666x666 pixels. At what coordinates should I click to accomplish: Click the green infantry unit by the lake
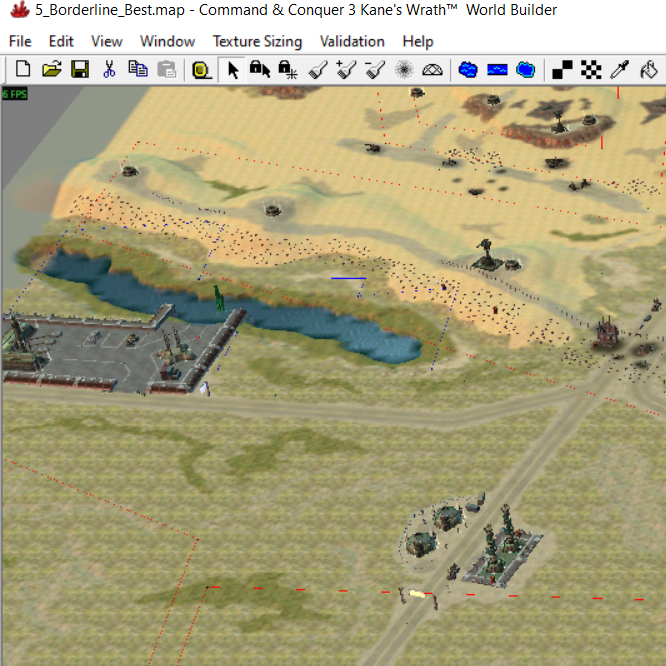219,299
